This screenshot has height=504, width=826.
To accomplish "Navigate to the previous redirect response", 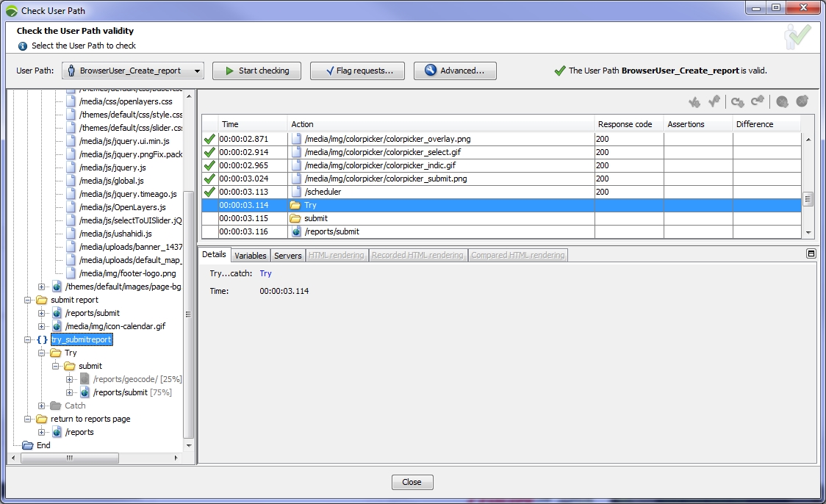I will click(757, 101).
